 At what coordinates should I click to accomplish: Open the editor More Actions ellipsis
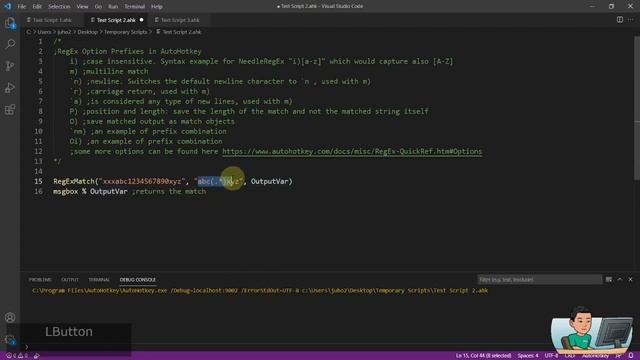click(x=631, y=20)
